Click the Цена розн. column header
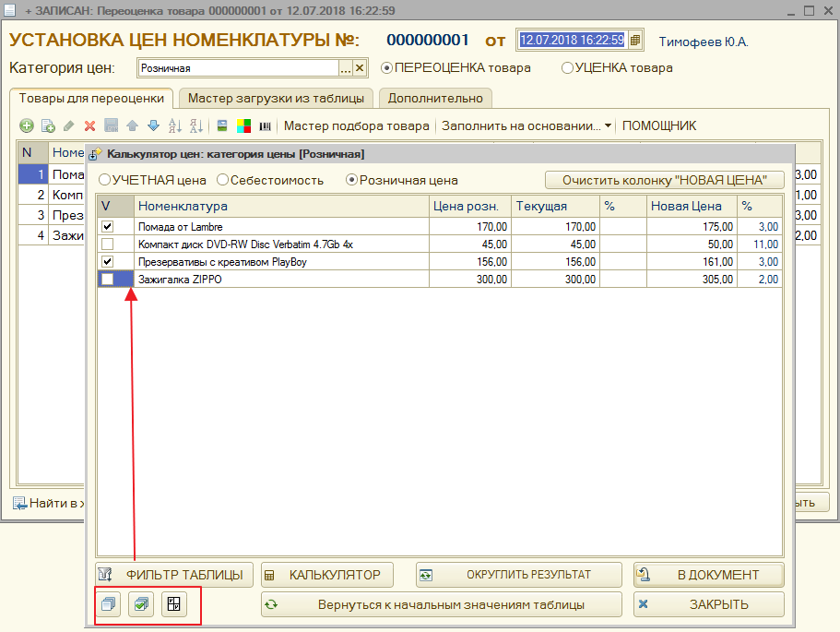The width and height of the screenshot is (840, 632). [470, 207]
